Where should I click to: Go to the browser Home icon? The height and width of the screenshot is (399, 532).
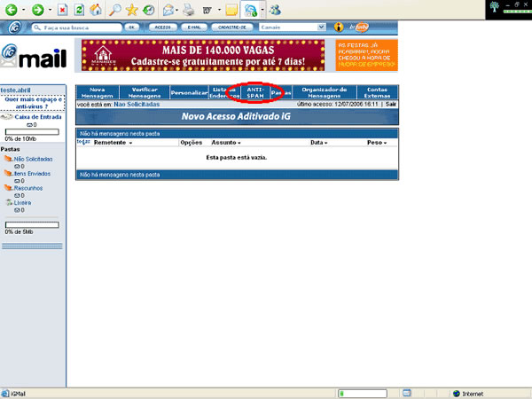97,10
